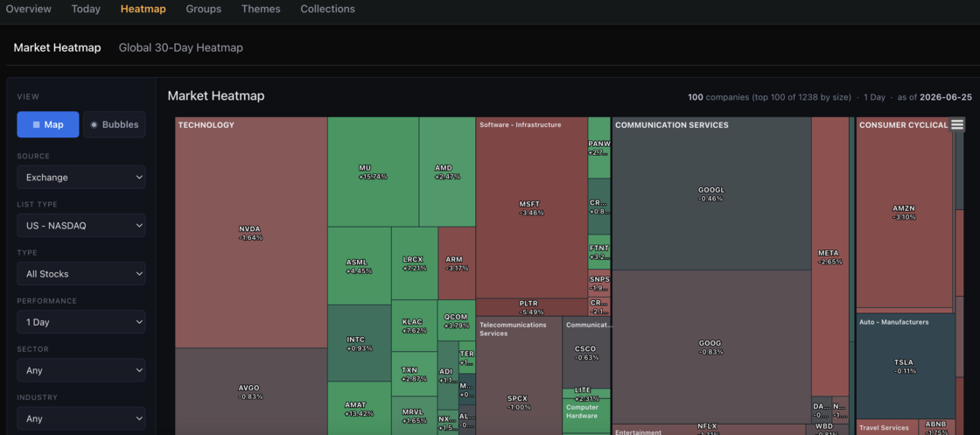Click the LRCX +7.21% tile
980x435 pixels.
[x=415, y=263]
